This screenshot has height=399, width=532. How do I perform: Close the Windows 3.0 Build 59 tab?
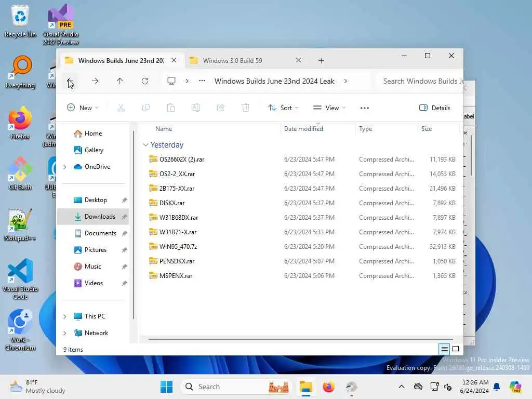coord(298,60)
